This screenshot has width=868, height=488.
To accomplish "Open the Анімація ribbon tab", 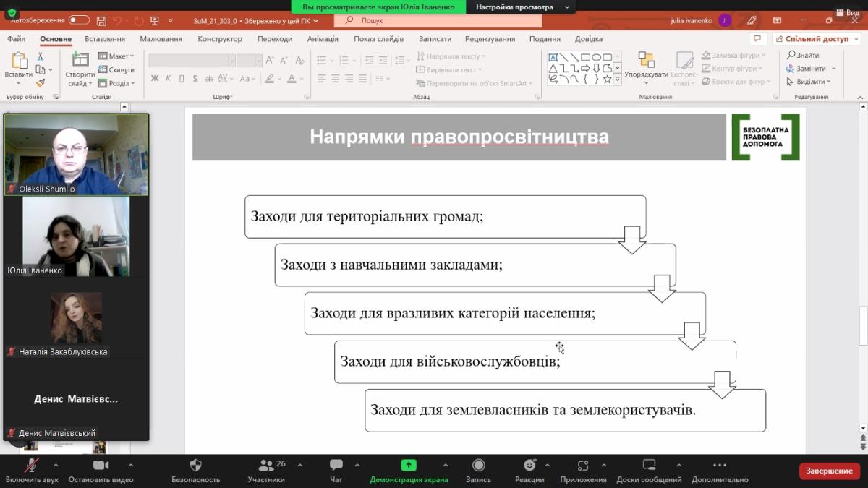I will pos(323,39).
